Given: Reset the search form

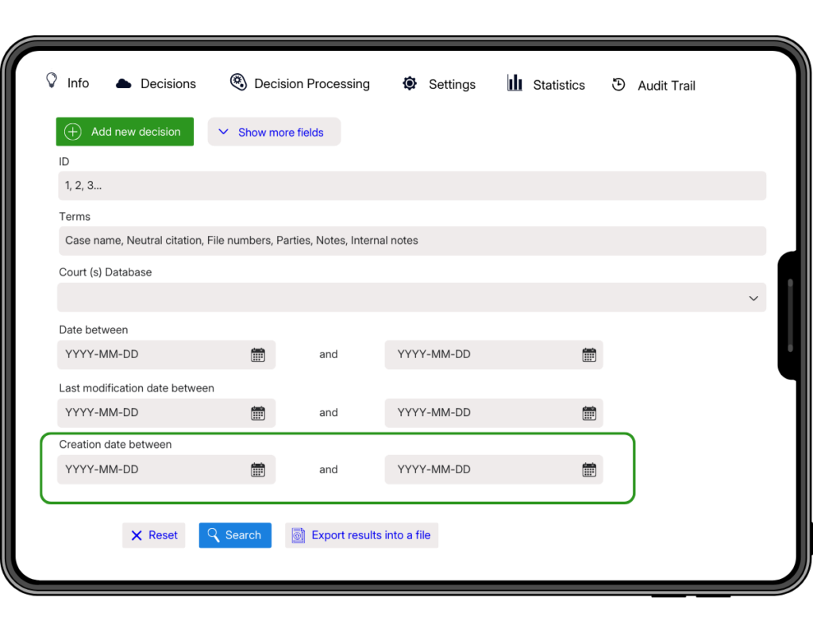Looking at the screenshot, I should point(154,535).
